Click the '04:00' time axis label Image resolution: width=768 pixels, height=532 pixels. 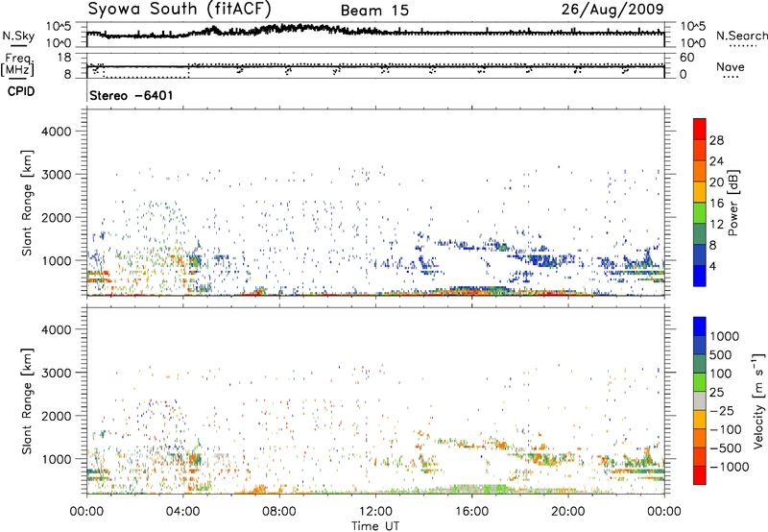[182, 512]
